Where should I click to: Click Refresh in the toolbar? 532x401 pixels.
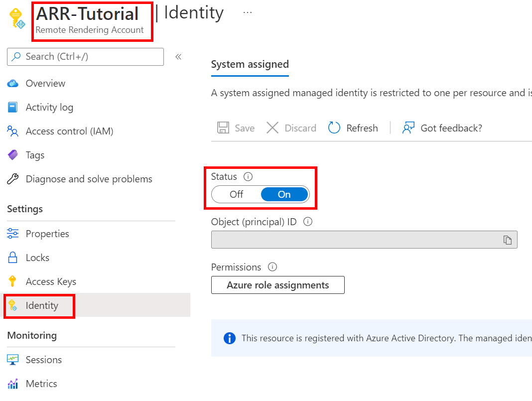coord(353,128)
